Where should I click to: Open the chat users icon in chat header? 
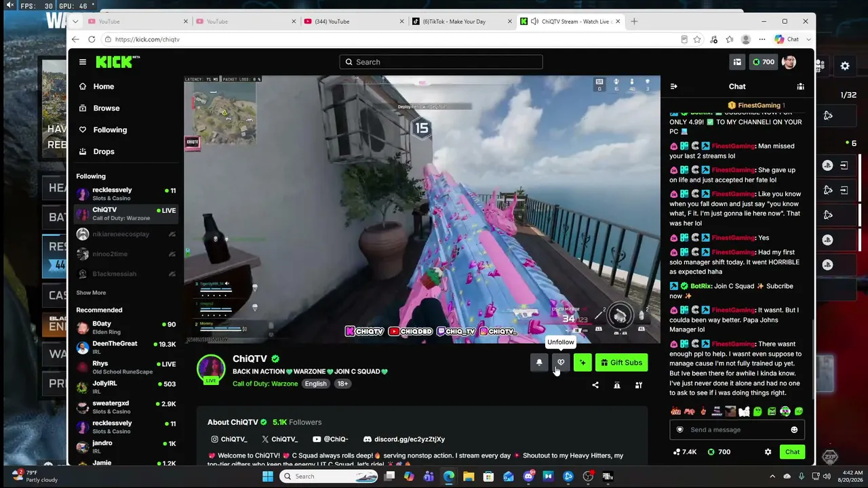(x=800, y=86)
